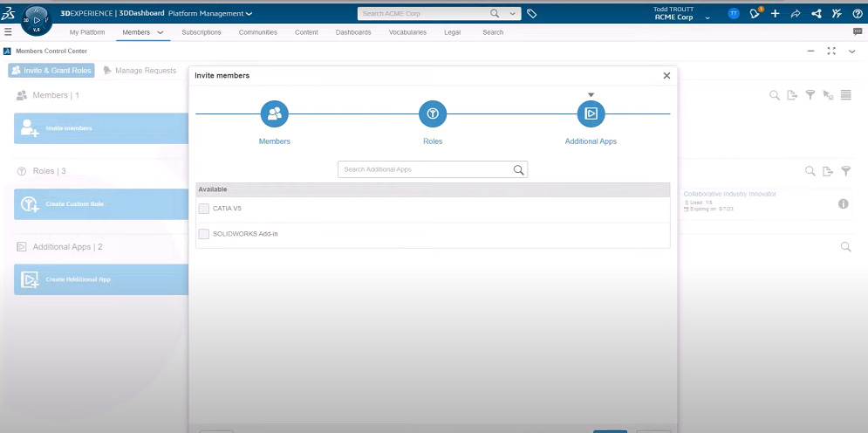Click the Search Additional Apps field
The width and height of the screenshot is (868, 433).
pyautogui.click(x=433, y=169)
